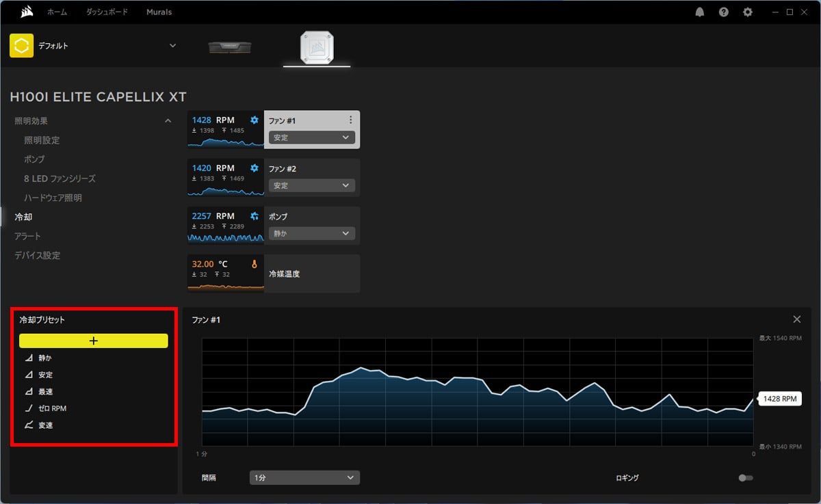Open the ファン #2 preset dropdown showing 安定

312,185
